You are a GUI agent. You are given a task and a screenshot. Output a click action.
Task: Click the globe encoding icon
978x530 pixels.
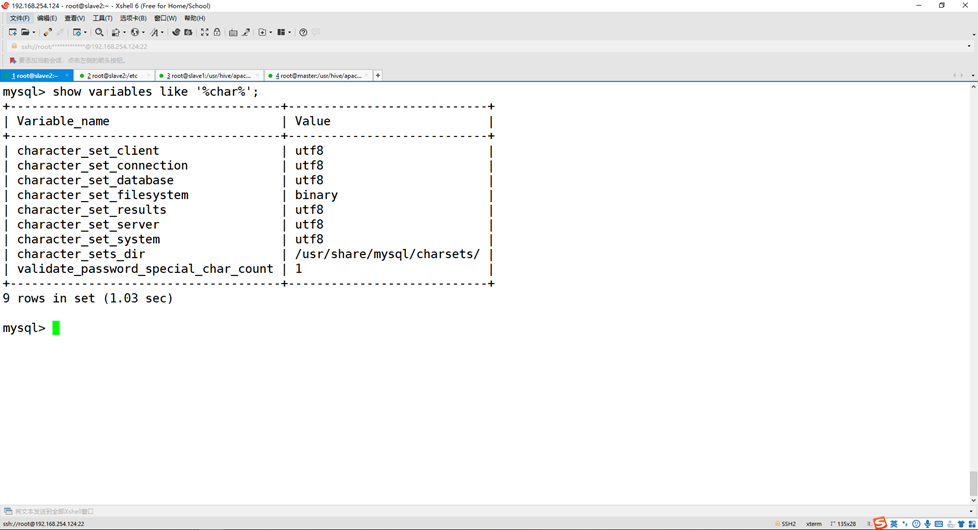pyautogui.click(x=135, y=32)
